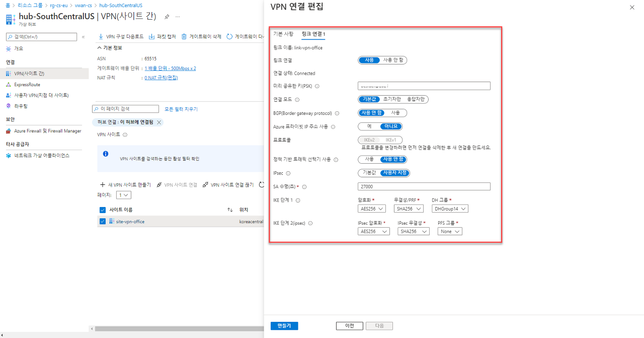
Task: Set 링크 연결 to 사용 안 함
Action: click(393, 60)
